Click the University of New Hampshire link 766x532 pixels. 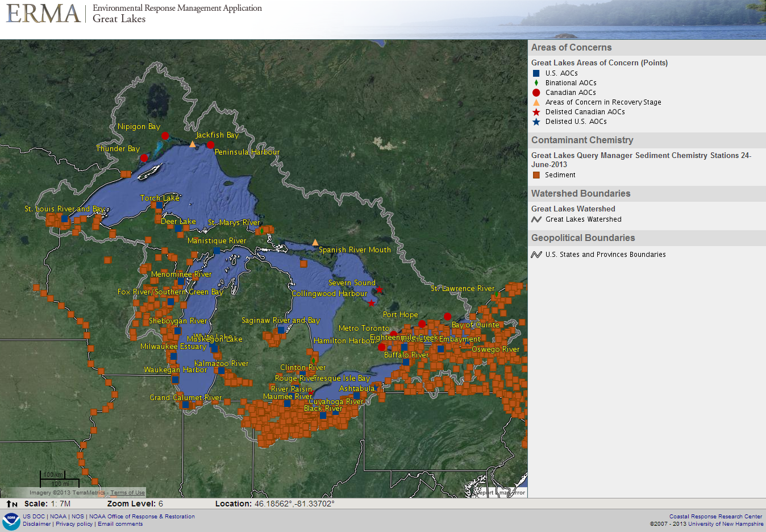pos(726,524)
